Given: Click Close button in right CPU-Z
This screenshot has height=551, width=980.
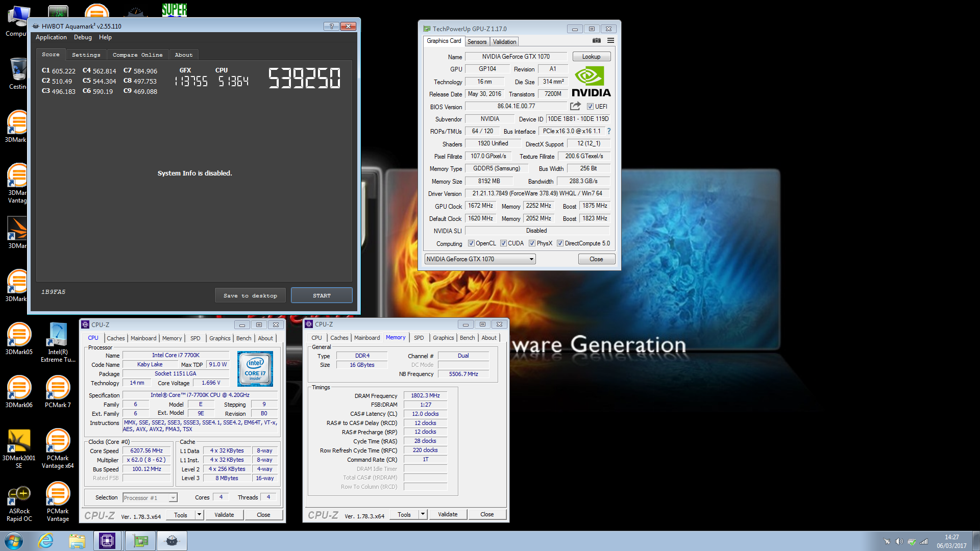Looking at the screenshot, I should point(487,514).
